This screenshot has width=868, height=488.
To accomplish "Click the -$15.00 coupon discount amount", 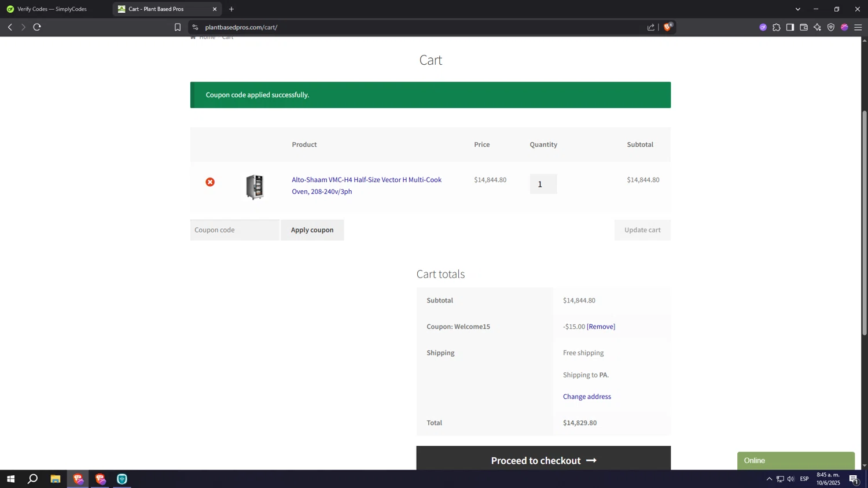I will [574, 327].
